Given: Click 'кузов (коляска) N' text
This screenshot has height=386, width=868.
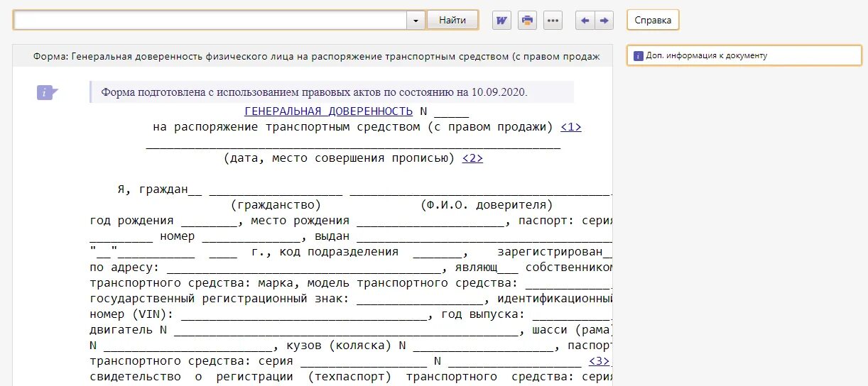Looking at the screenshot, I should point(346,346).
